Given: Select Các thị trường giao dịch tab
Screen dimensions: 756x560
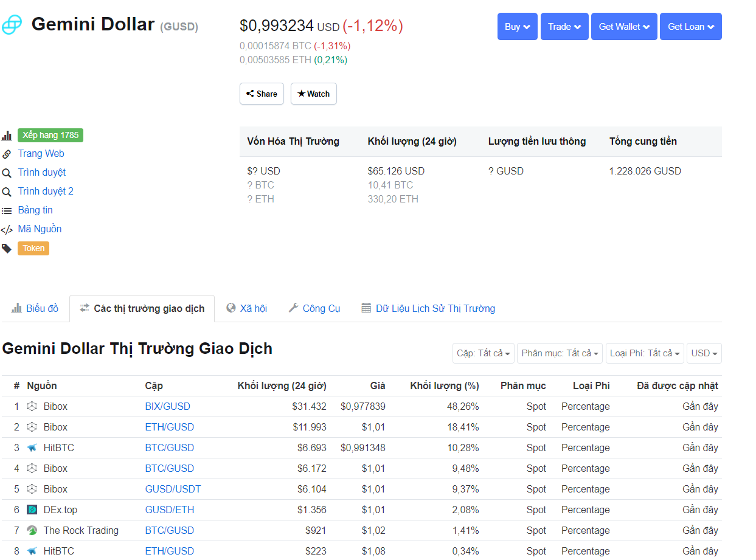Looking at the screenshot, I should [x=142, y=308].
